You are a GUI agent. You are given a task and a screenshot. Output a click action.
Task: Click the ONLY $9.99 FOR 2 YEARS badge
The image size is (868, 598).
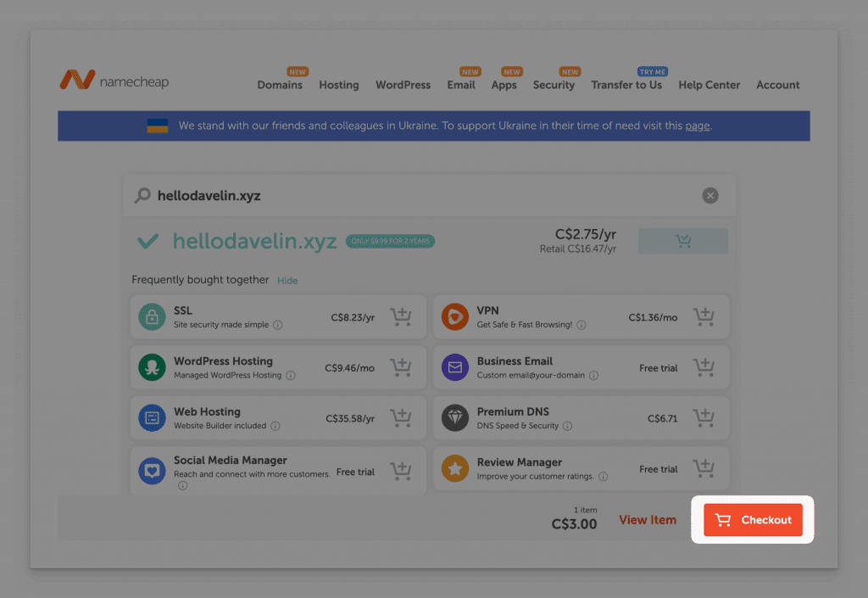(x=390, y=241)
